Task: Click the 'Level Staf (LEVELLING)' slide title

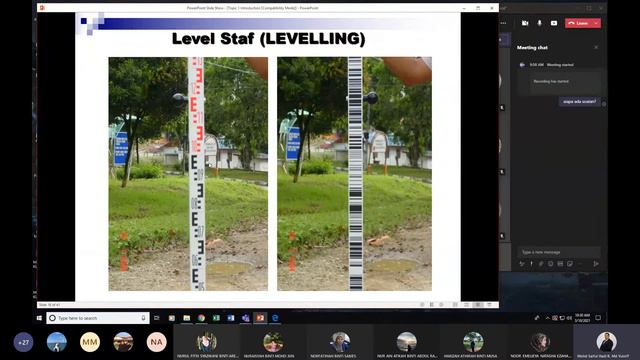Action: point(268,39)
